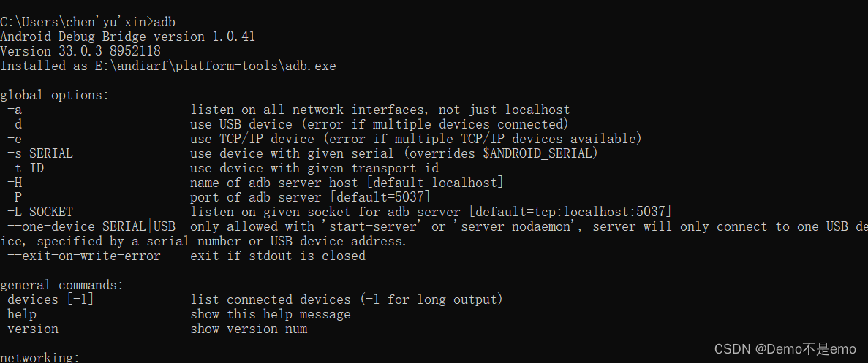Click the devices [-l] command
Viewport: 868px width, 363px height.
51,299
